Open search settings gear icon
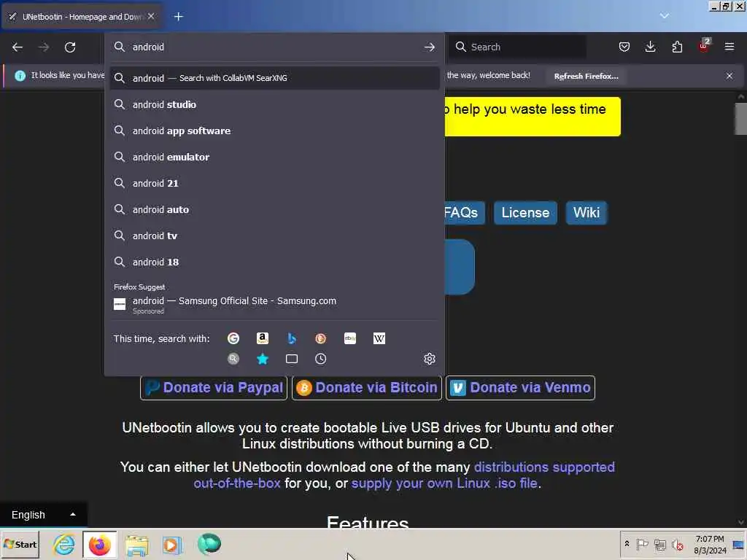Screen dimensions: 747x560 click(430, 359)
